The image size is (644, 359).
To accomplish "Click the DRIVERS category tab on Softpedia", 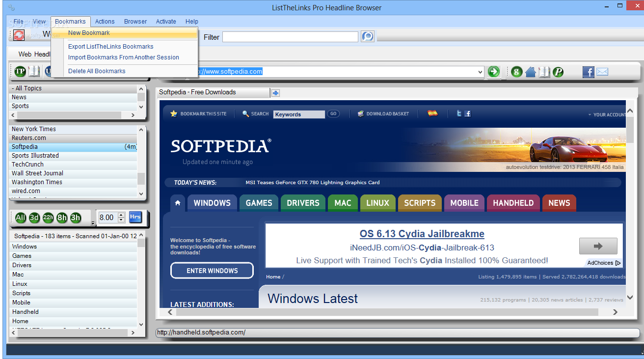I will tap(303, 203).
